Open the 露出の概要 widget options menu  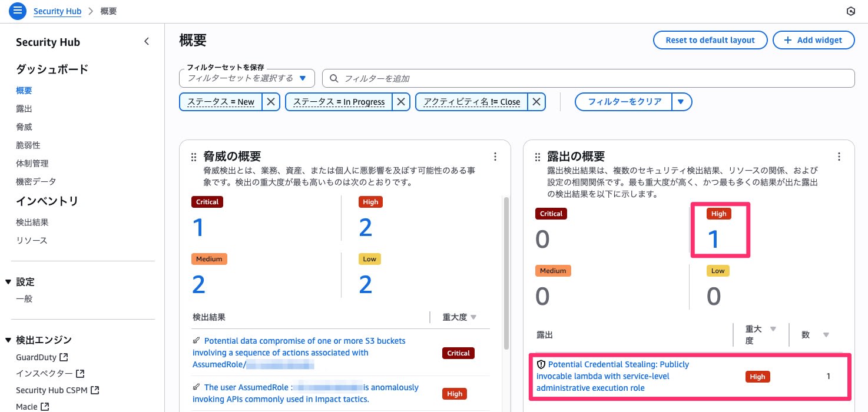[839, 157]
